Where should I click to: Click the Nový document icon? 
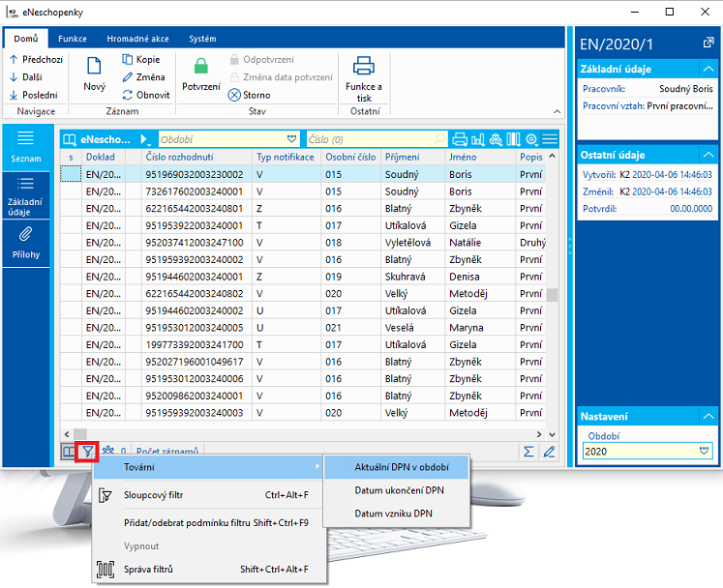pyautogui.click(x=95, y=68)
